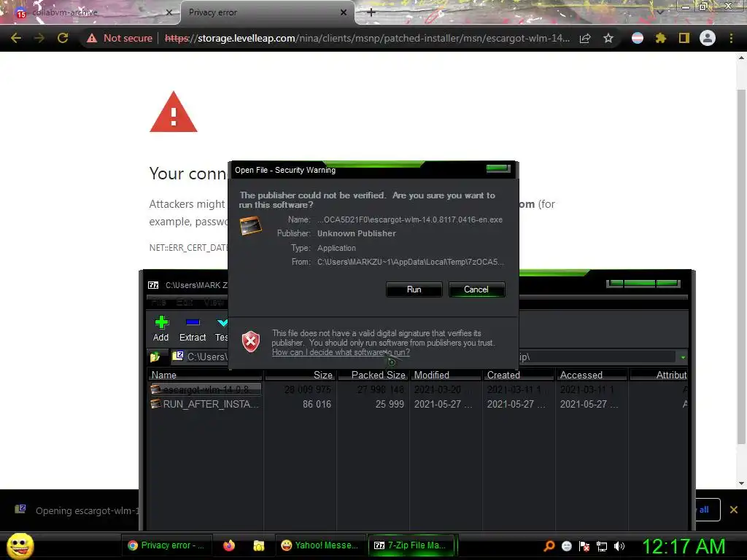This screenshot has height=560, width=747.
Task: Go up one folder in 7-Zip
Action: pos(155,357)
